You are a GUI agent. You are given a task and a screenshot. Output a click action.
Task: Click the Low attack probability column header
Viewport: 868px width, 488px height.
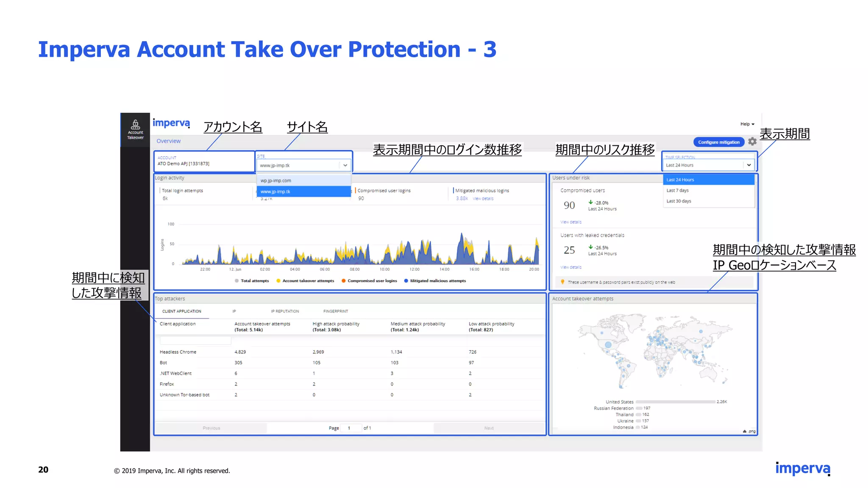click(x=492, y=327)
